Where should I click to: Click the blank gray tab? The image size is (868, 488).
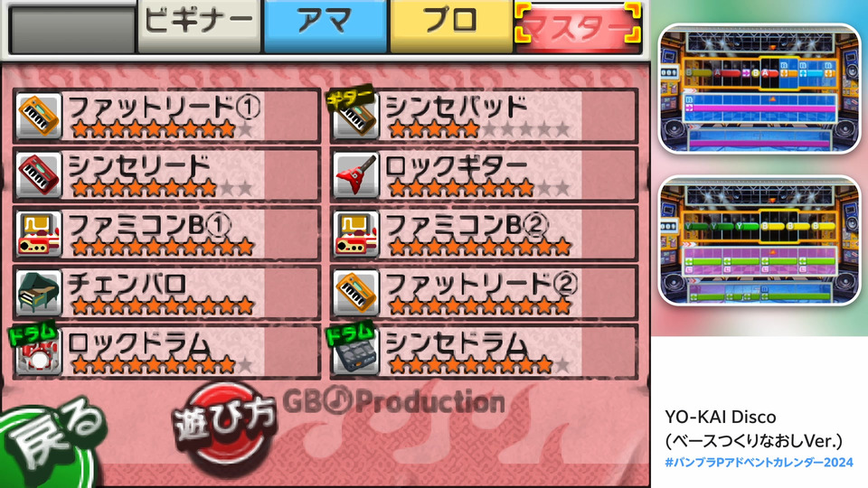pyautogui.click(x=72, y=29)
